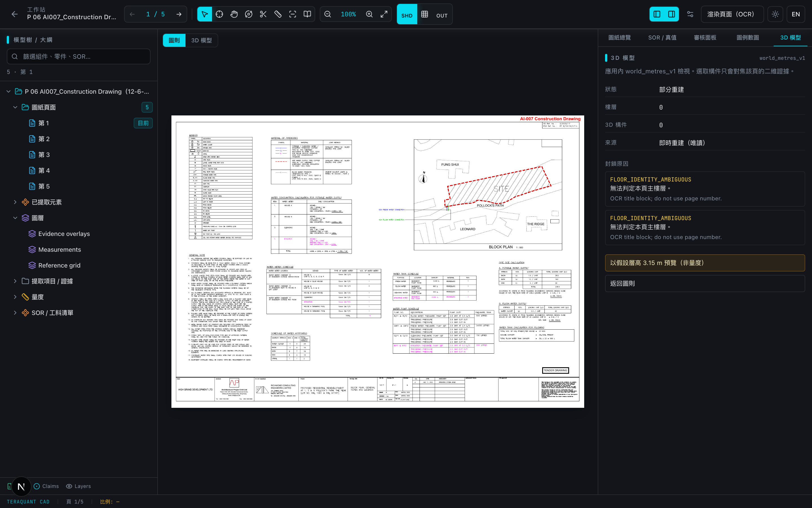Open the 圖紙總覽 tab
The height and width of the screenshot is (508, 812).
[x=619, y=38]
